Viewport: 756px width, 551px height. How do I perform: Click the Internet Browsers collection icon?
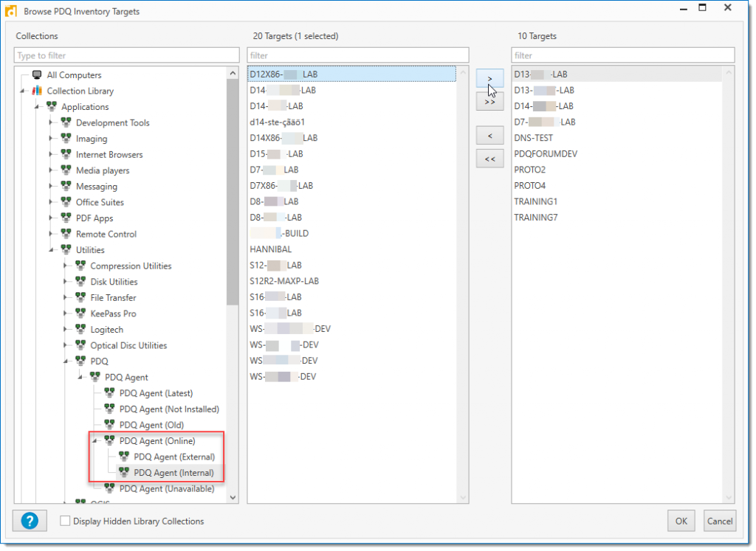coord(66,154)
